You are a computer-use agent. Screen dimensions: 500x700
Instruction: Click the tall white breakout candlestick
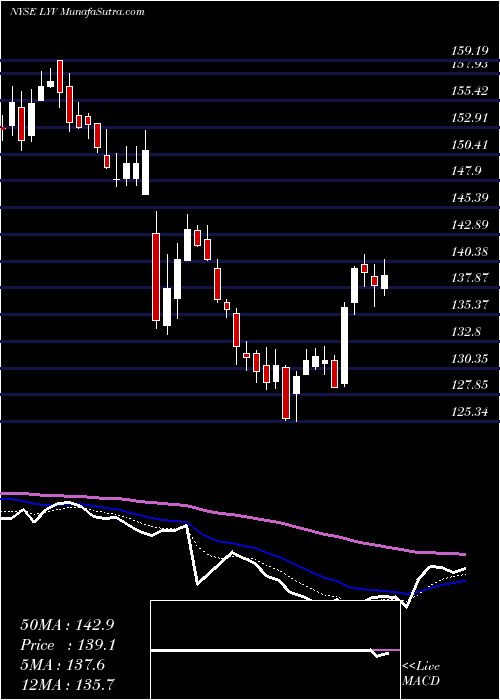click(344, 345)
